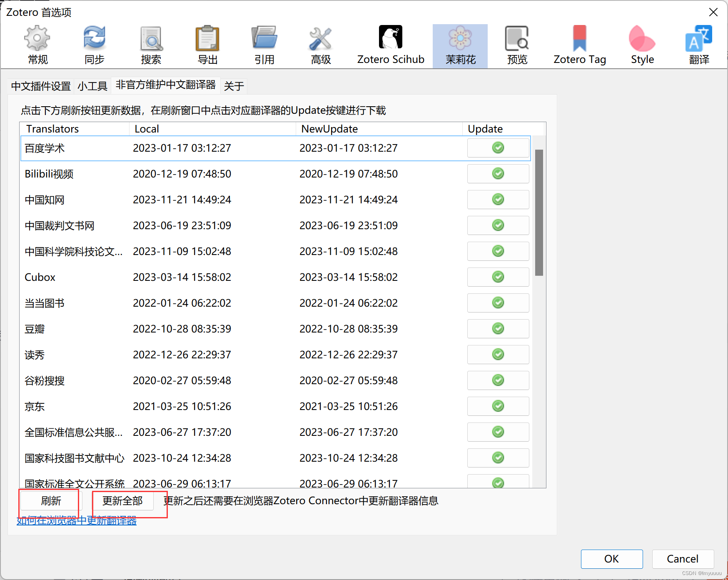Click the Update column header
This screenshot has height=580, width=728.
504,129
